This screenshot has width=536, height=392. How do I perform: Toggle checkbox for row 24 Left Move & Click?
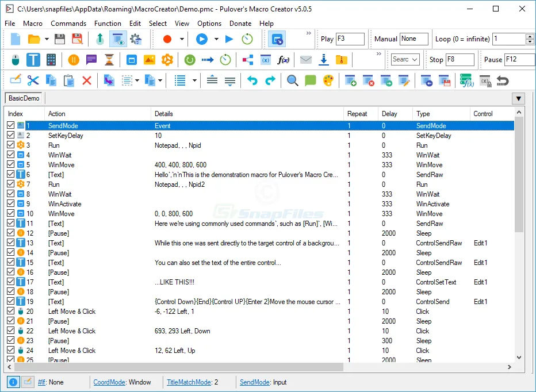point(10,350)
